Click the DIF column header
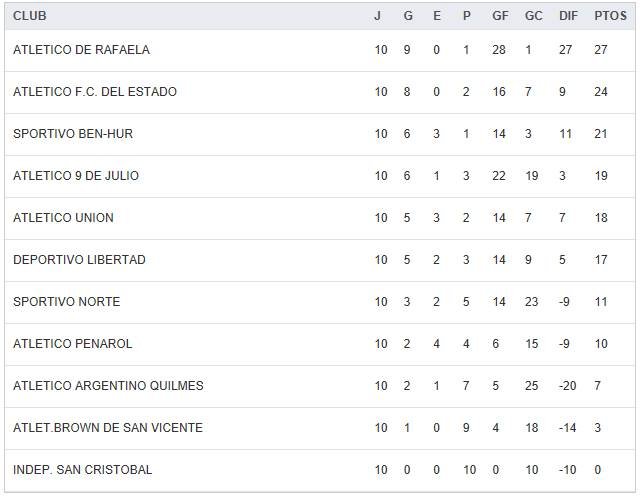The image size is (640, 497). tap(569, 16)
